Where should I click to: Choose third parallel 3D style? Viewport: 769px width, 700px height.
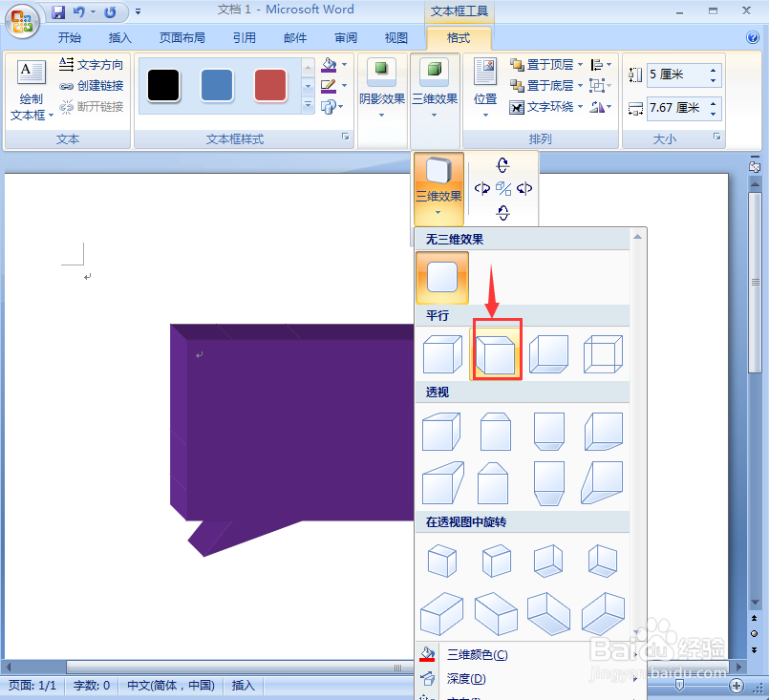pyautogui.click(x=548, y=353)
